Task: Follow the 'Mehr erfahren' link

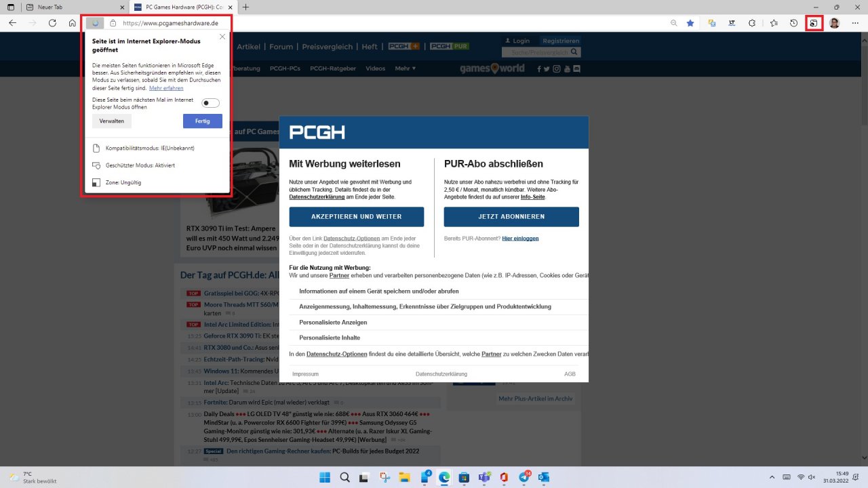Action: click(166, 88)
